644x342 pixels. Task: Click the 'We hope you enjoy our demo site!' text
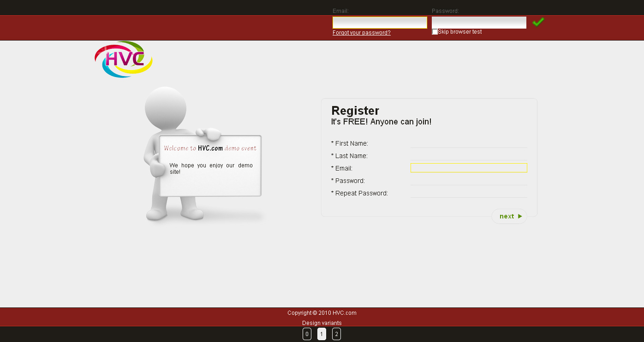211,168
